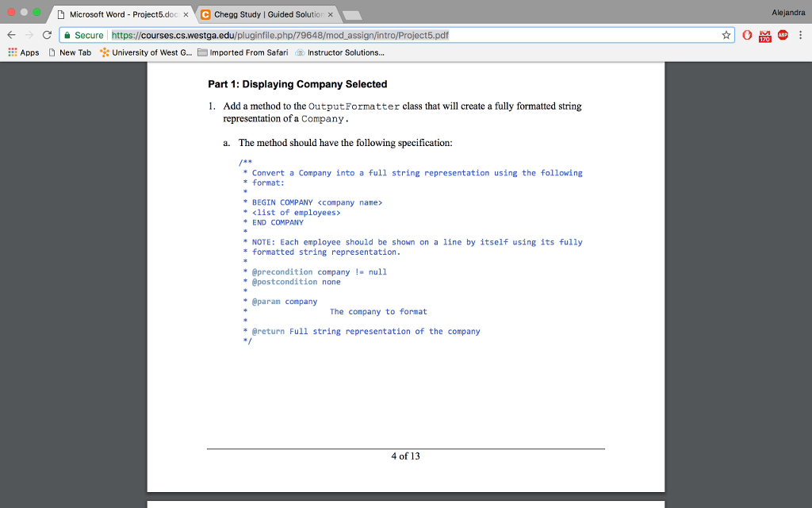Open the University of West G bookmark
This screenshot has width=812, height=508.
coord(147,52)
